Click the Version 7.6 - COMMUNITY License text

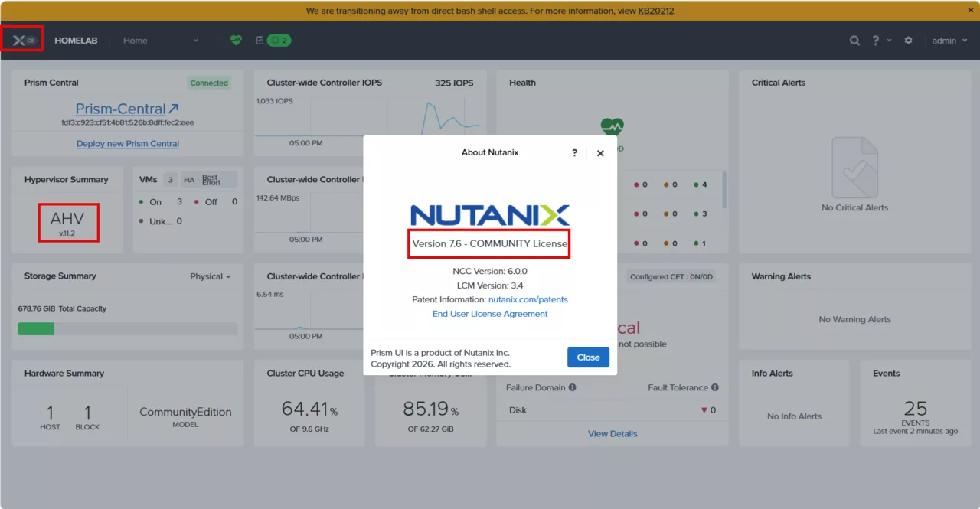[490, 243]
